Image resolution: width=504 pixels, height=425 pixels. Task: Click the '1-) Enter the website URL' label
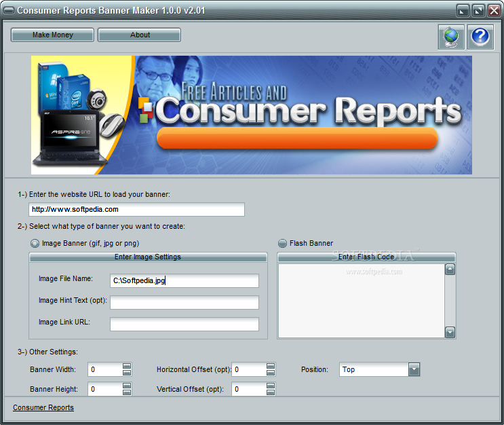pos(94,194)
